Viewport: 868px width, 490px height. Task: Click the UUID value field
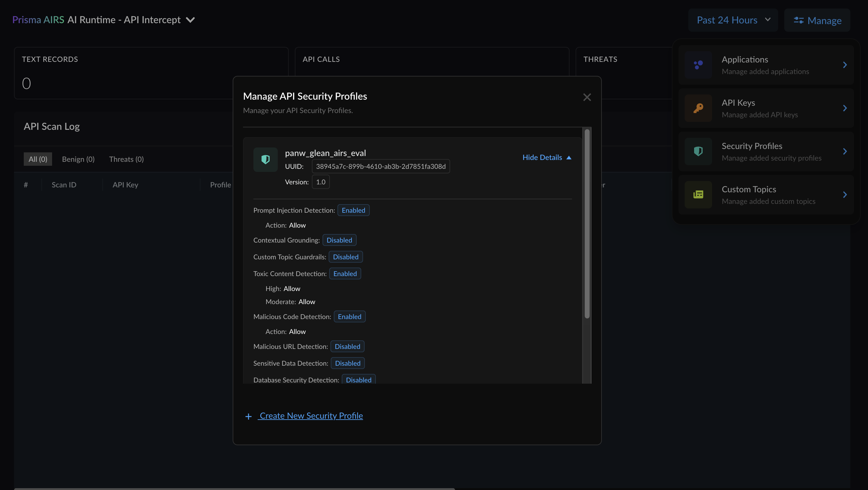pos(380,166)
